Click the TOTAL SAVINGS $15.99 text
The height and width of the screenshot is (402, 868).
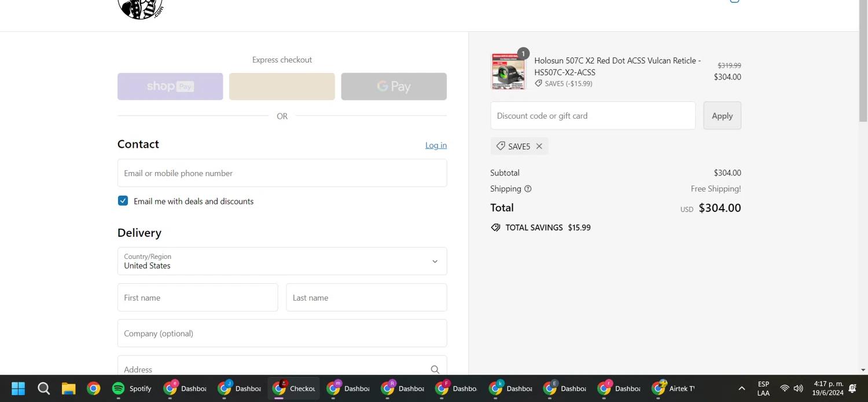(548, 228)
